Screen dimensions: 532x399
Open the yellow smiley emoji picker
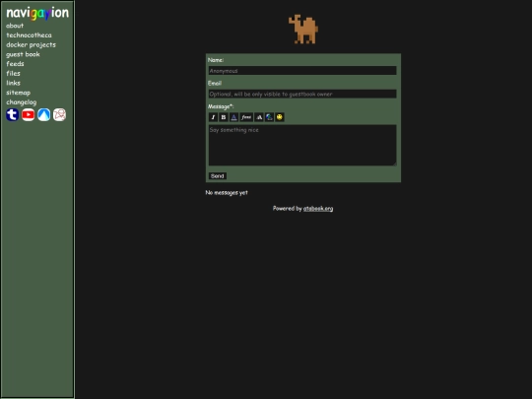click(x=280, y=117)
